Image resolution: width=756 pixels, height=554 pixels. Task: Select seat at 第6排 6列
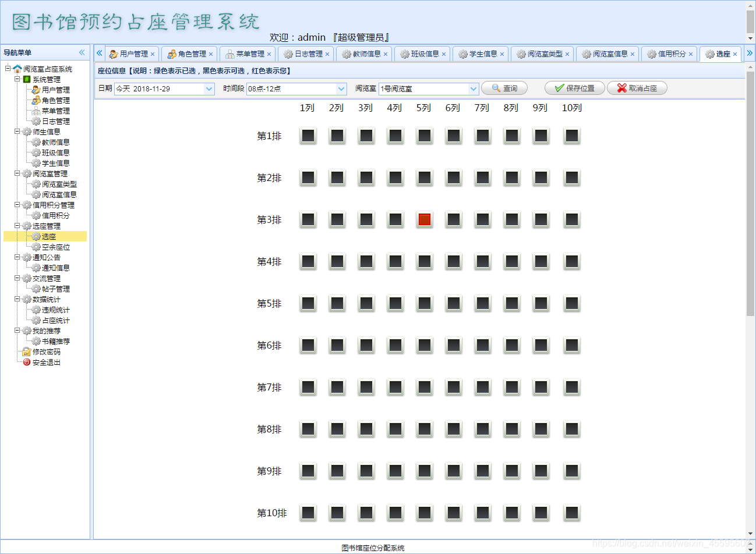454,346
